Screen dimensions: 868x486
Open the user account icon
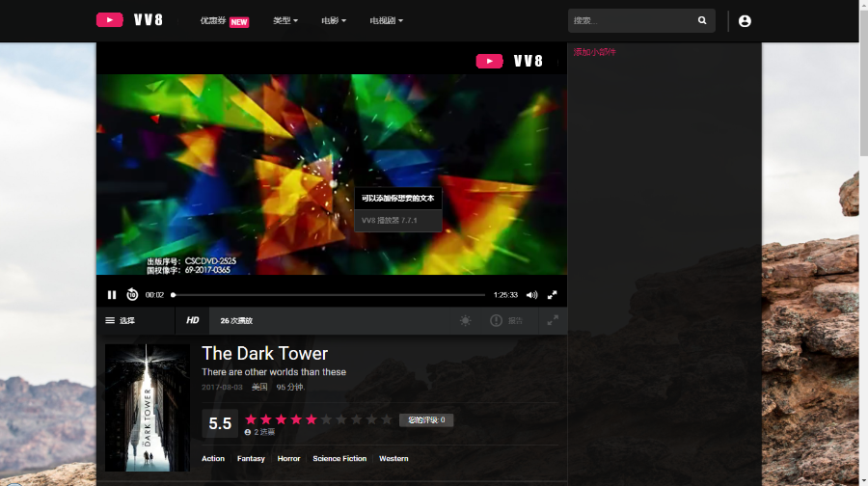(745, 21)
